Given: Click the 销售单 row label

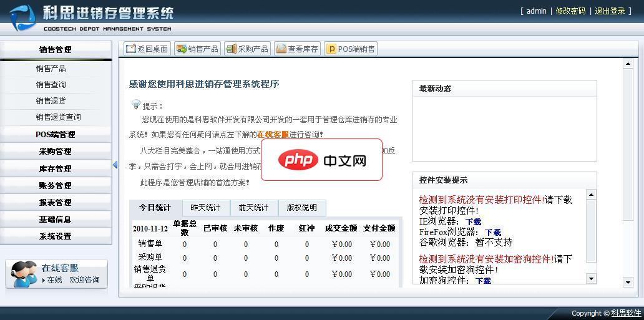Looking at the screenshot, I should point(150,244).
